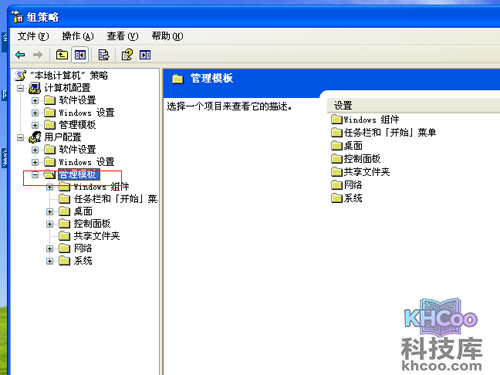500x375 pixels.
Task: Click the 计算机配置 computer icon
Action: 35,88
